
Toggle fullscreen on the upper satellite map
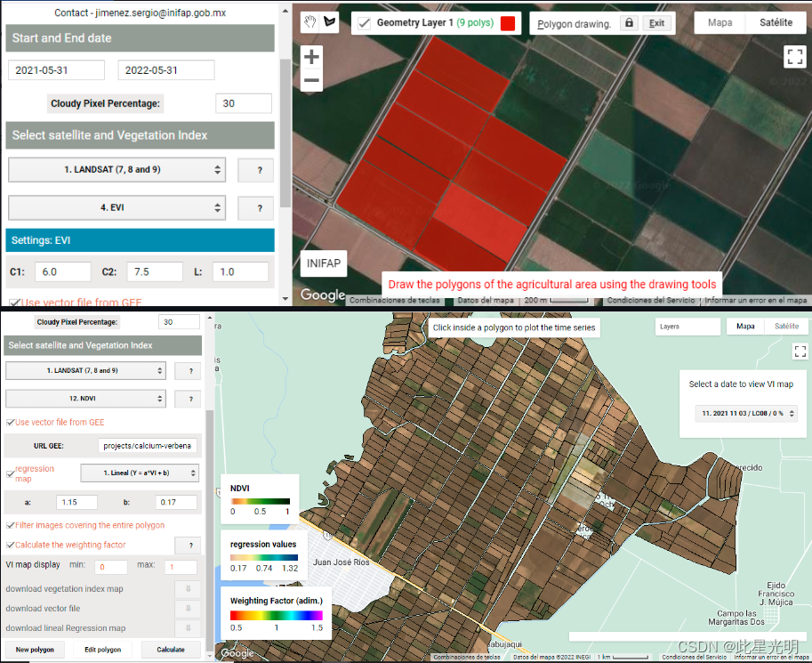tap(794, 57)
